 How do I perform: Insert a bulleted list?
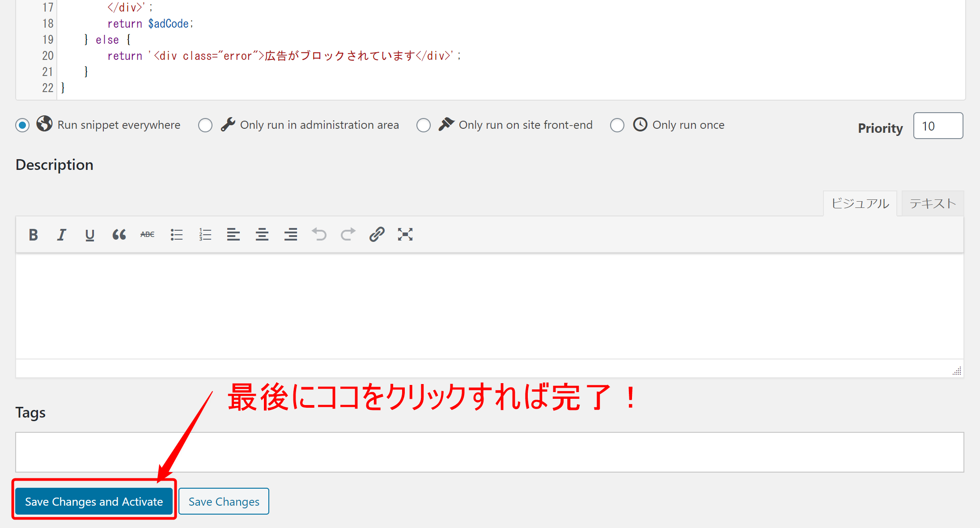pyautogui.click(x=177, y=235)
